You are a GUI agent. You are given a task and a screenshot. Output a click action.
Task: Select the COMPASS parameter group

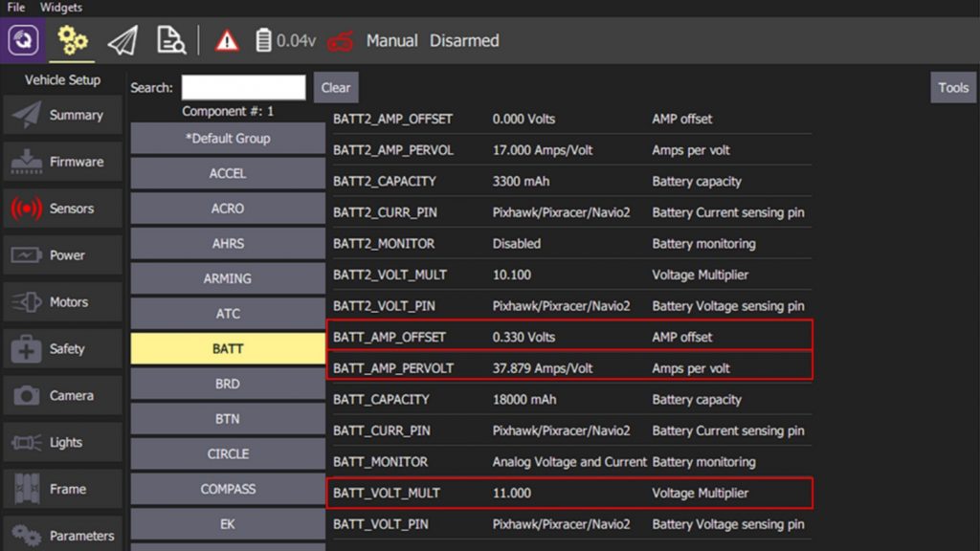(228, 489)
